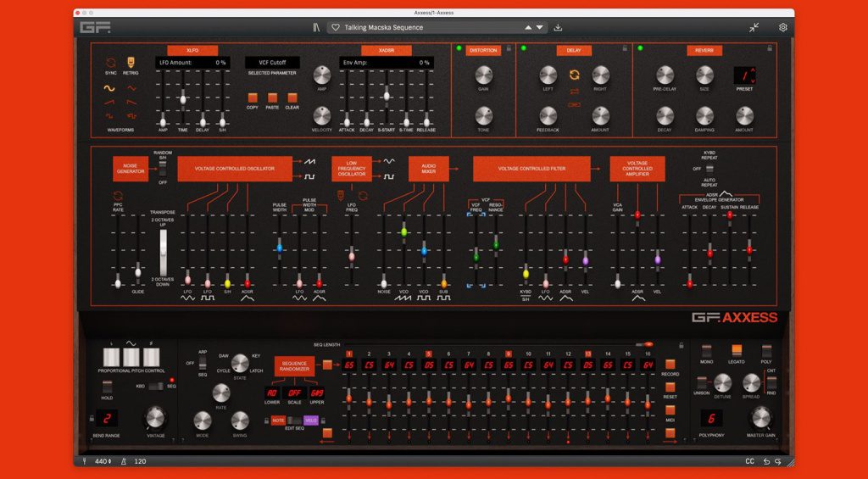Select the sine XLFO waveform

tap(109, 88)
